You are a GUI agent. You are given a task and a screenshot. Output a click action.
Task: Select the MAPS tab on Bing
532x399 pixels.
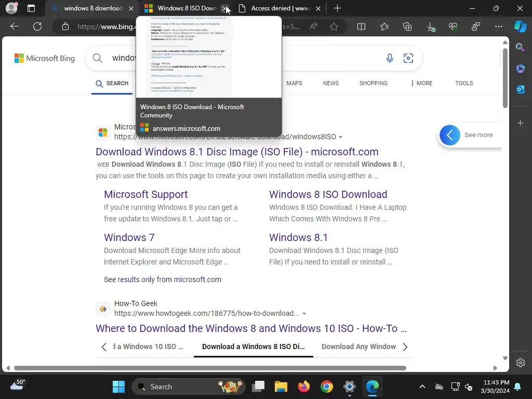pyautogui.click(x=294, y=83)
